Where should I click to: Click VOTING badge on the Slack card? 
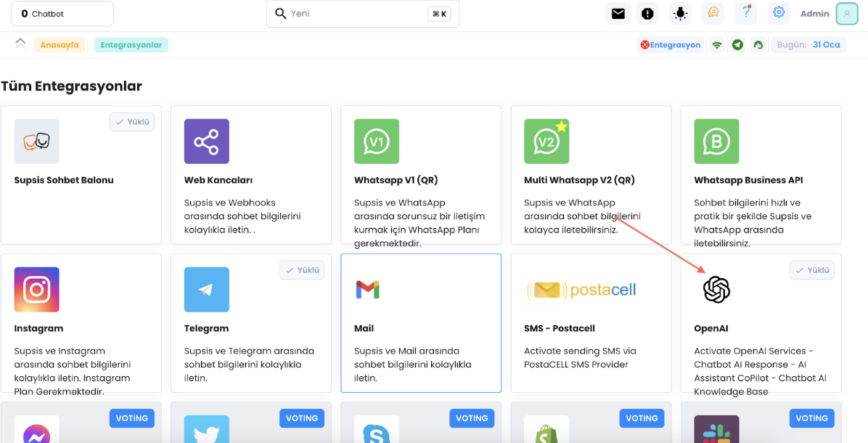point(811,418)
